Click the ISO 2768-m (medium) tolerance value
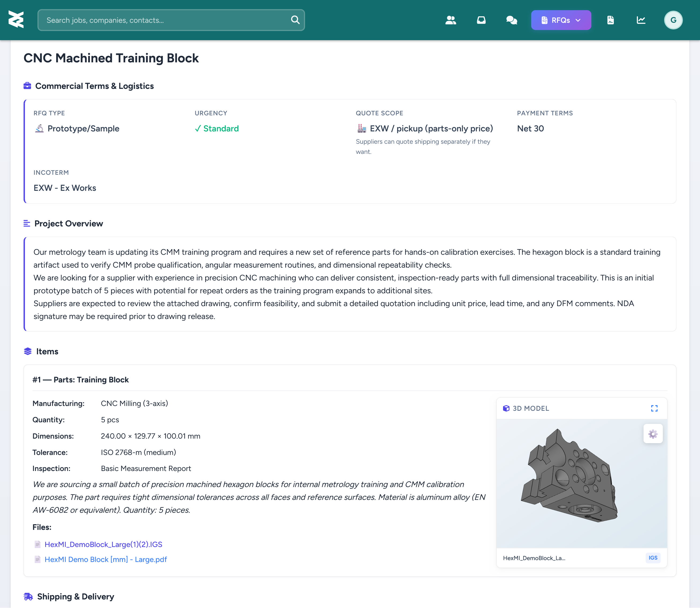The image size is (700, 608). pos(138,452)
